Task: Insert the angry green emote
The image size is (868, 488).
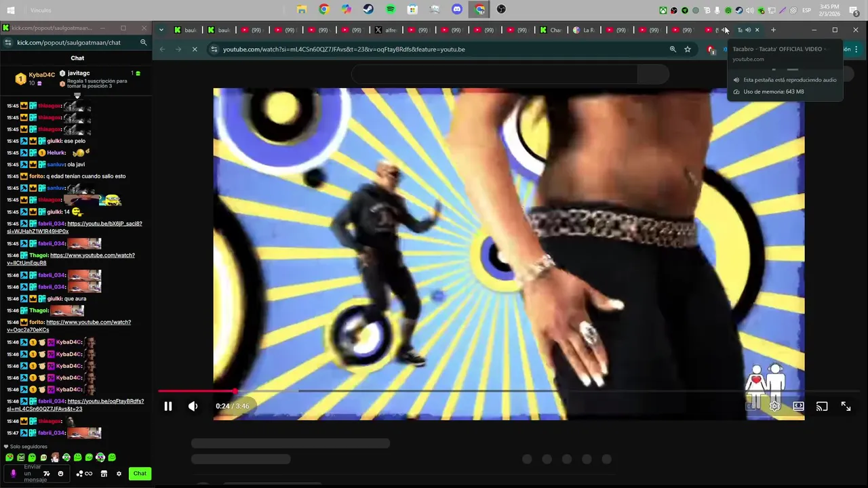Action: (20, 457)
